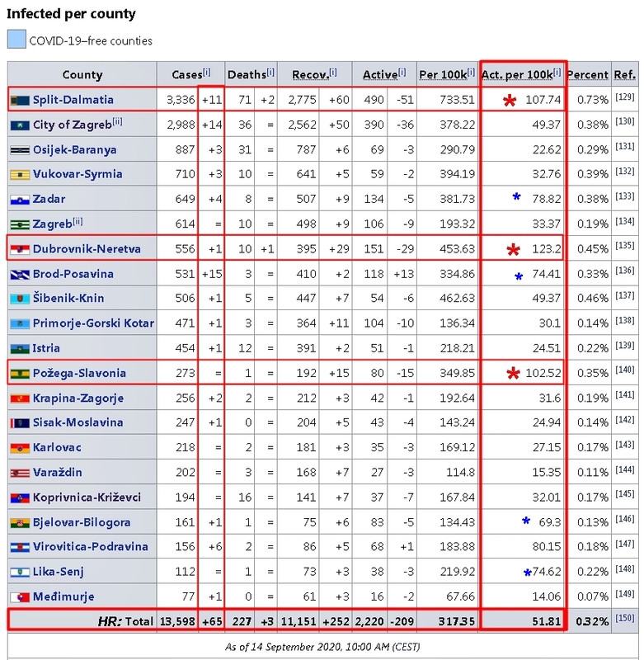Image resolution: width=644 pixels, height=660 pixels.
Task: Select Virovitica-Podravina active per 100k 80.15
Action: click(547, 546)
